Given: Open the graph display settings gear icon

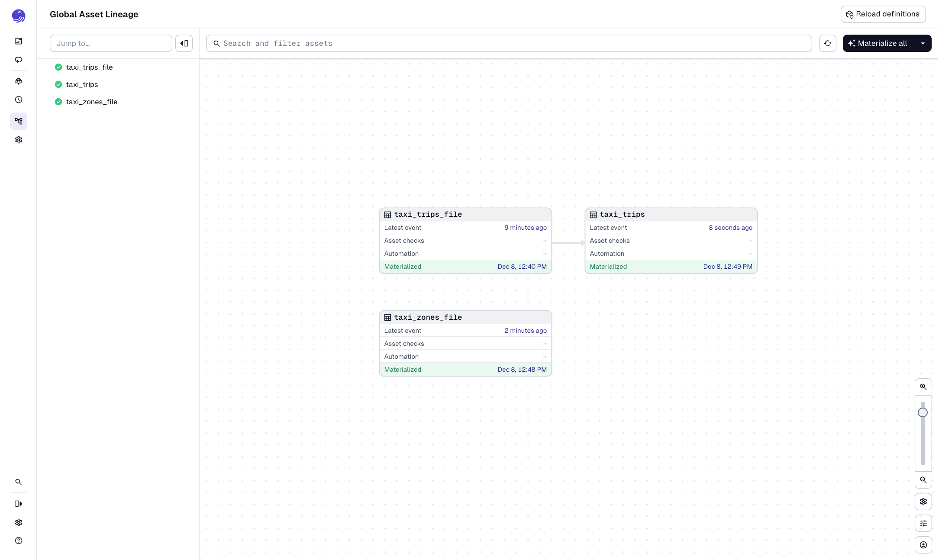Looking at the screenshot, I should click(x=923, y=502).
